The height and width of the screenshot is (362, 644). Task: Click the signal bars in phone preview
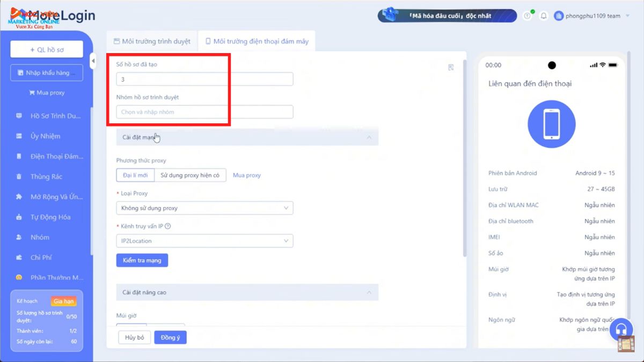tap(594, 65)
